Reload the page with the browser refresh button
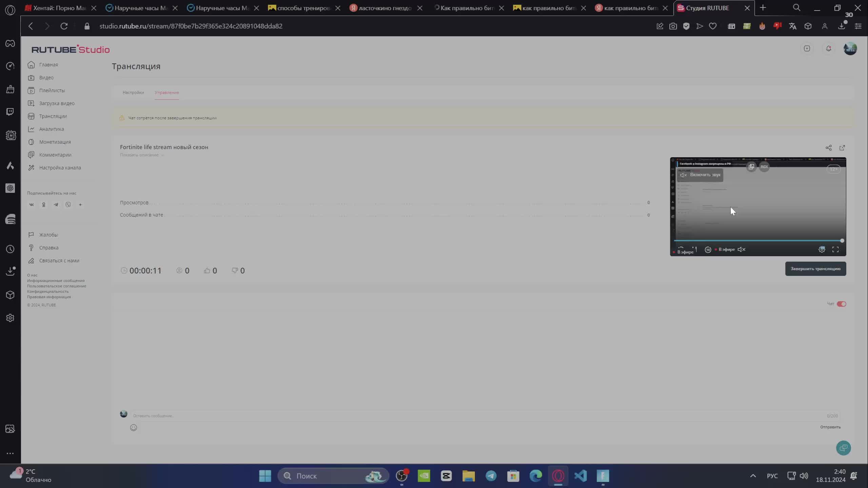This screenshot has width=868, height=488. coord(64,26)
